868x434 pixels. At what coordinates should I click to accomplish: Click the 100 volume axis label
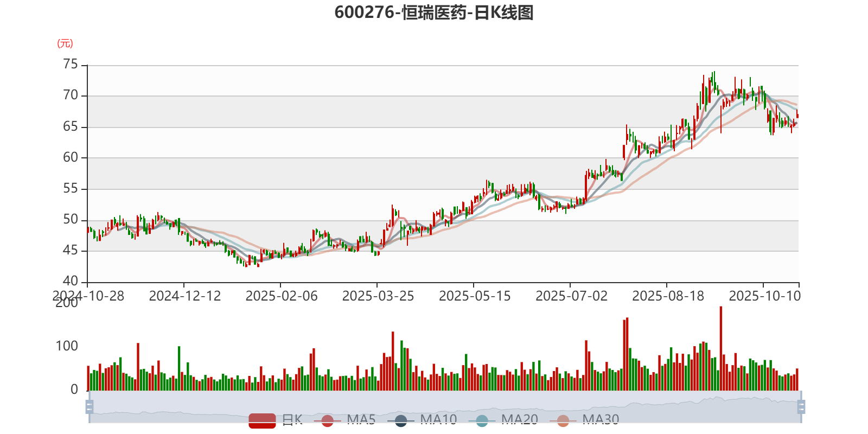point(67,346)
